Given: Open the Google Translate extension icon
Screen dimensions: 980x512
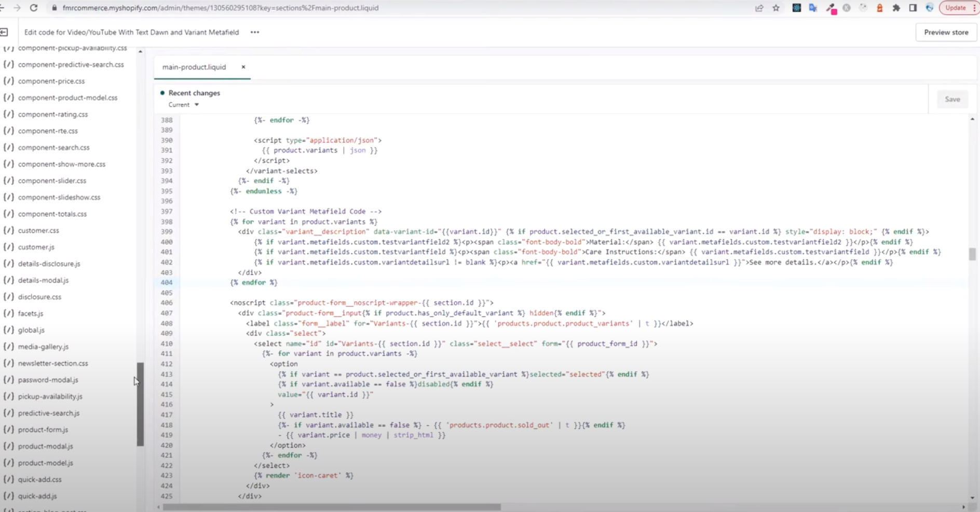Looking at the screenshot, I should click(x=813, y=8).
